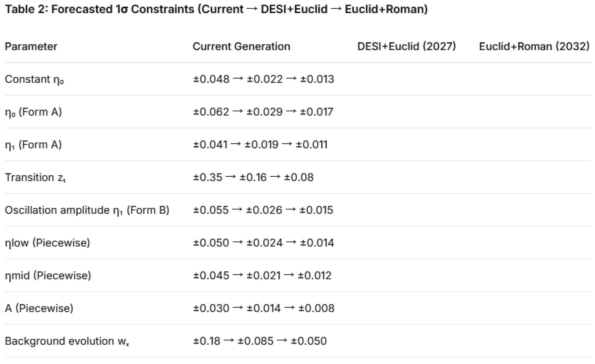The width and height of the screenshot is (595, 364).
Task: Click the Transition zₜ parameter label
Action: pyautogui.click(x=35, y=177)
